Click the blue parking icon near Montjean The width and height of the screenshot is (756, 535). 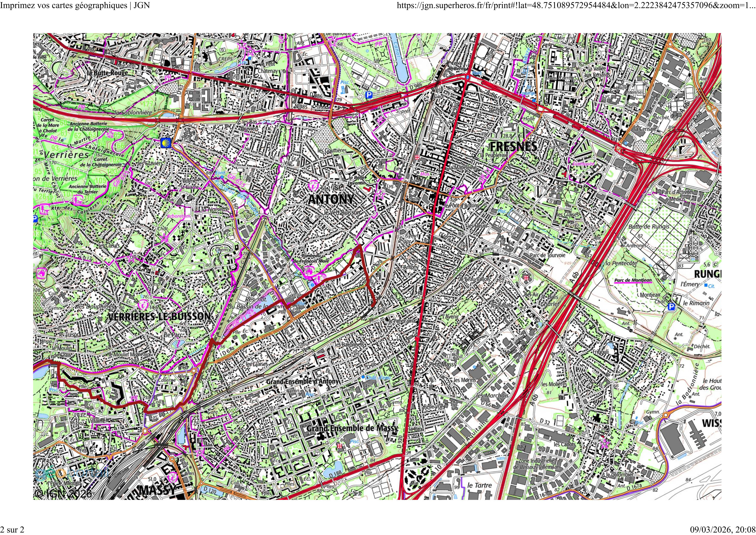click(671, 307)
